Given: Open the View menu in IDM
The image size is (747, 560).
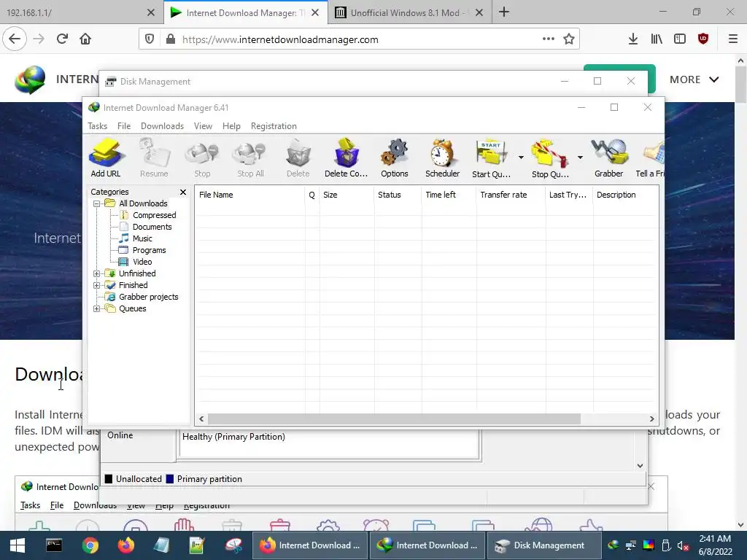Looking at the screenshot, I should click(203, 126).
